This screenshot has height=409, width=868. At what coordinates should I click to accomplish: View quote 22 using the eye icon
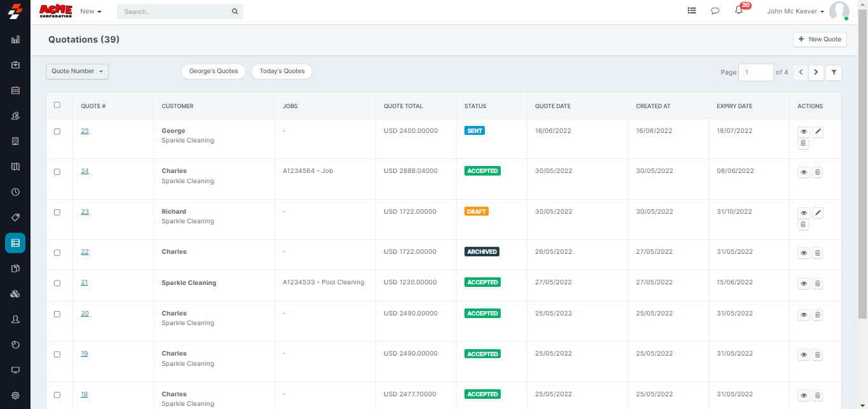point(804,253)
